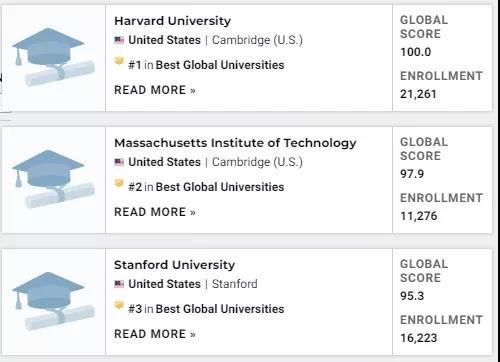Click the US flag icon in the MIT card
This screenshot has width=500, height=362.
(119, 162)
